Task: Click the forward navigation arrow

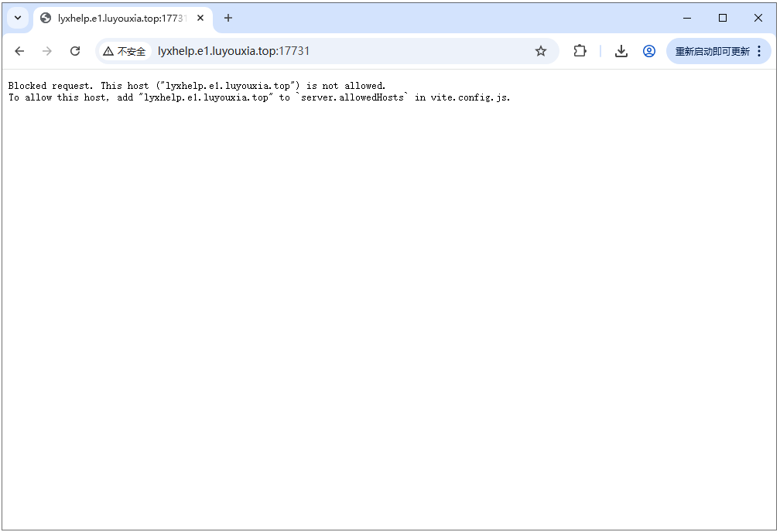Action: point(47,51)
